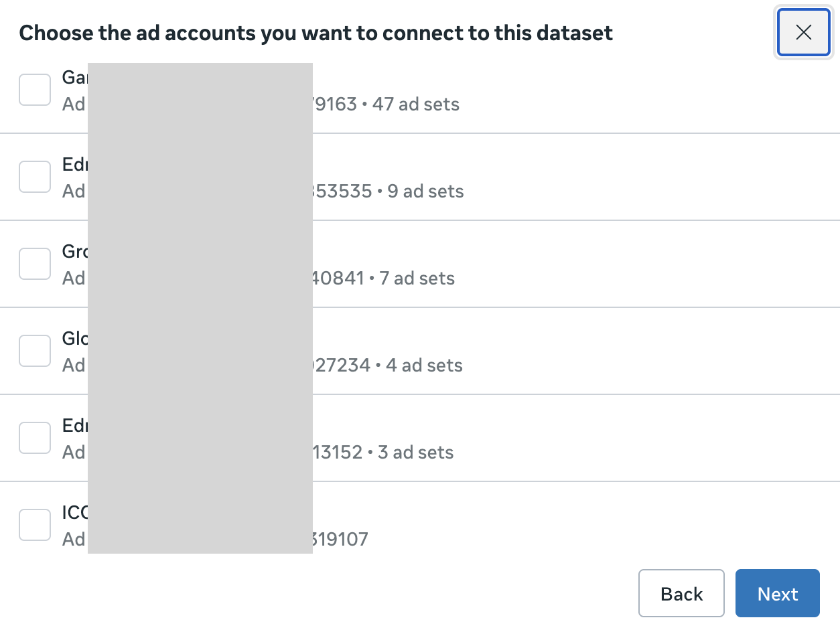Screen dimensions: 840x632
Task: Click the '3 ad sets' label
Action: [415, 453]
